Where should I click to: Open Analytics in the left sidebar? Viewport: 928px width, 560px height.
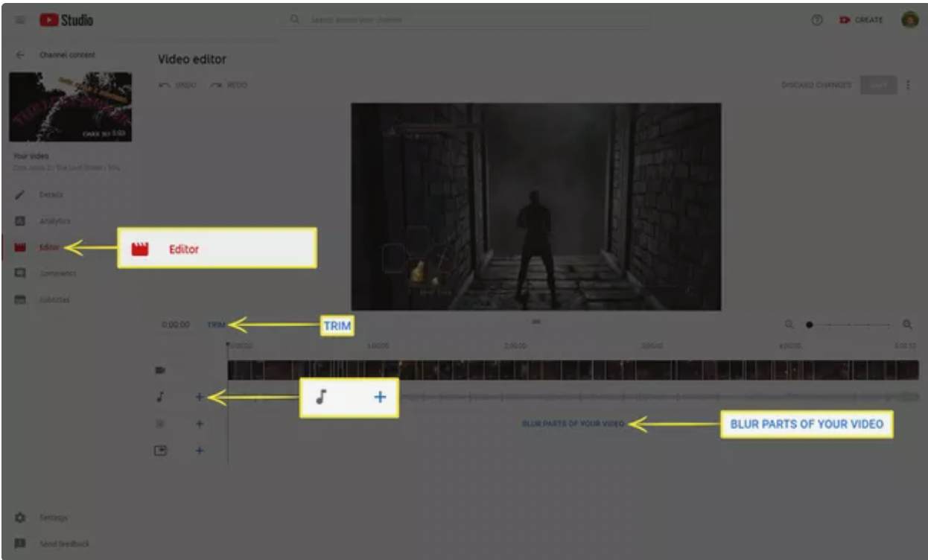coord(54,221)
